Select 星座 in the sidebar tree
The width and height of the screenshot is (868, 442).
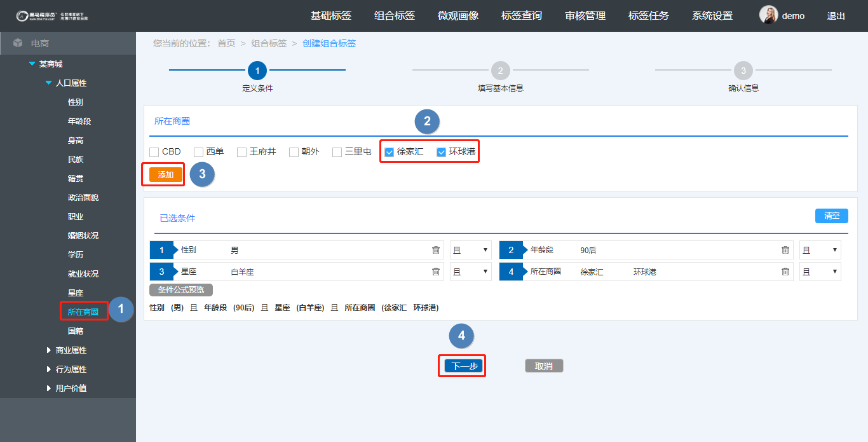coord(76,293)
